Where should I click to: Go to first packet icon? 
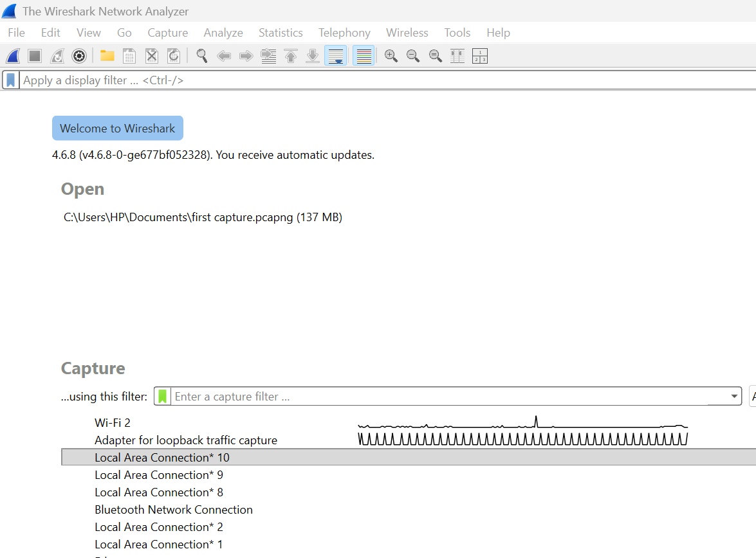pos(290,56)
